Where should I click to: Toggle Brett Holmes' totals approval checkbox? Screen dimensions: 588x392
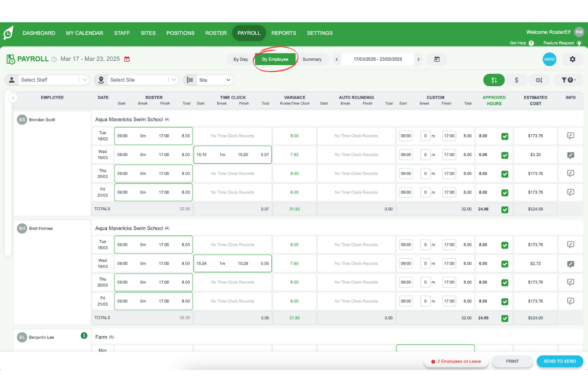tap(505, 318)
